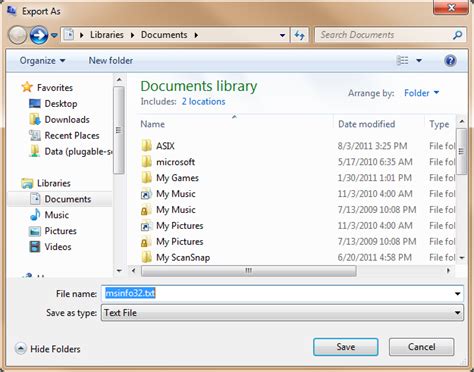
Task: Open the view options dropdown arrow
Action: pyautogui.click(x=419, y=61)
